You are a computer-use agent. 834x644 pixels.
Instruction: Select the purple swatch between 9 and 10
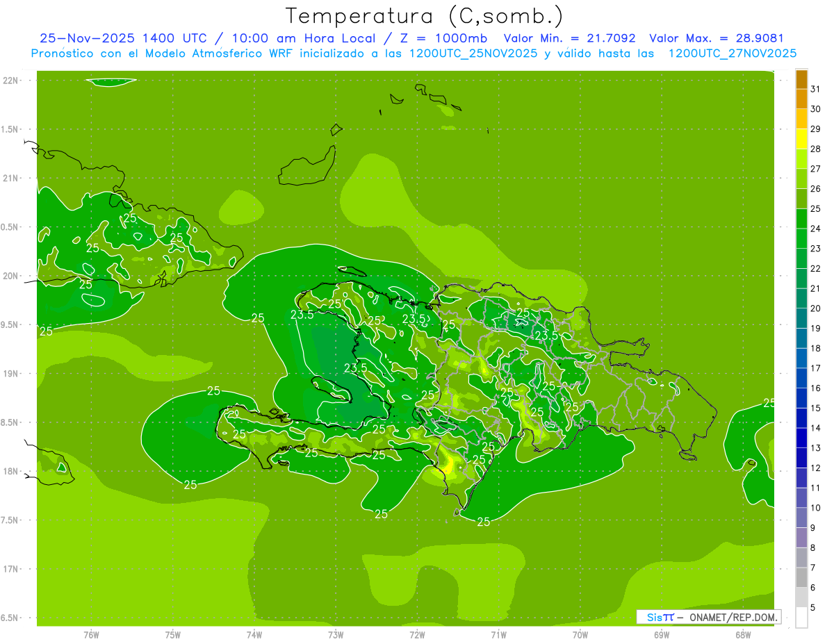click(801, 518)
